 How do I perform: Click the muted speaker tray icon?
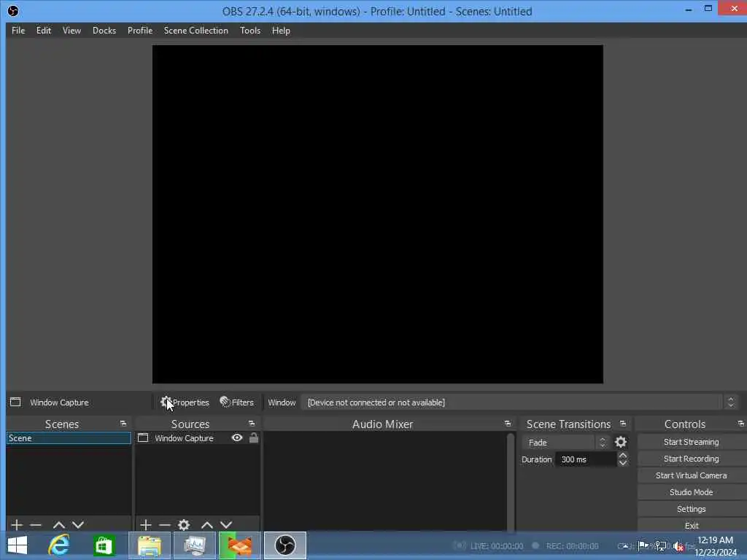679,546
